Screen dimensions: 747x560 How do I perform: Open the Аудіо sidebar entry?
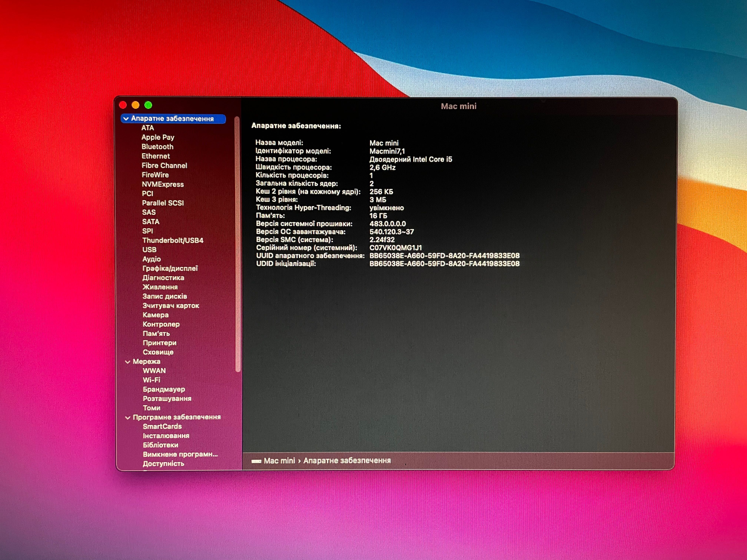pyautogui.click(x=151, y=259)
